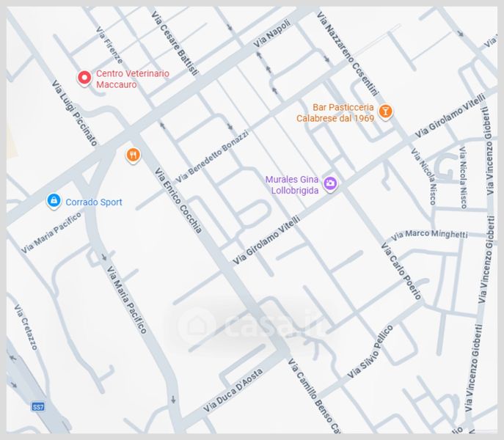Click the Via Carlo Poerio street label
504x440 pixels.
(401, 271)
